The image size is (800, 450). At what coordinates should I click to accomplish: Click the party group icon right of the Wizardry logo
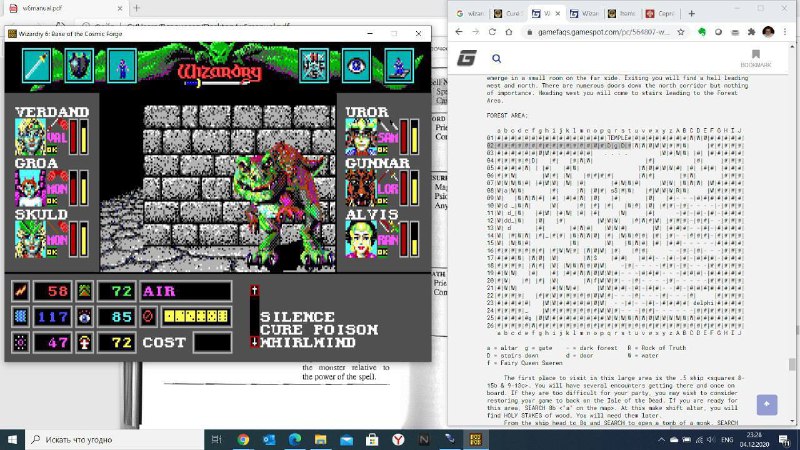314,65
